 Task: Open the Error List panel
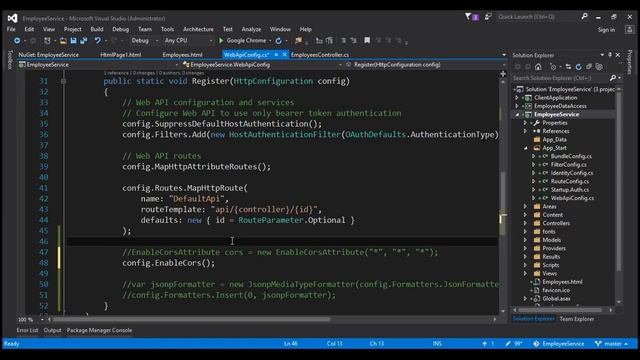[27, 330]
